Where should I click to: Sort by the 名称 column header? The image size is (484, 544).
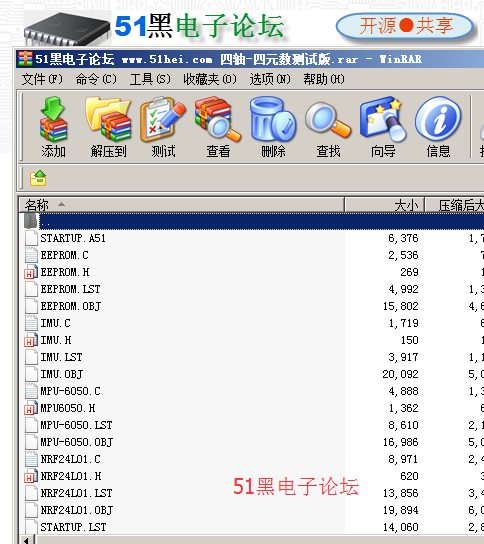tap(181, 205)
